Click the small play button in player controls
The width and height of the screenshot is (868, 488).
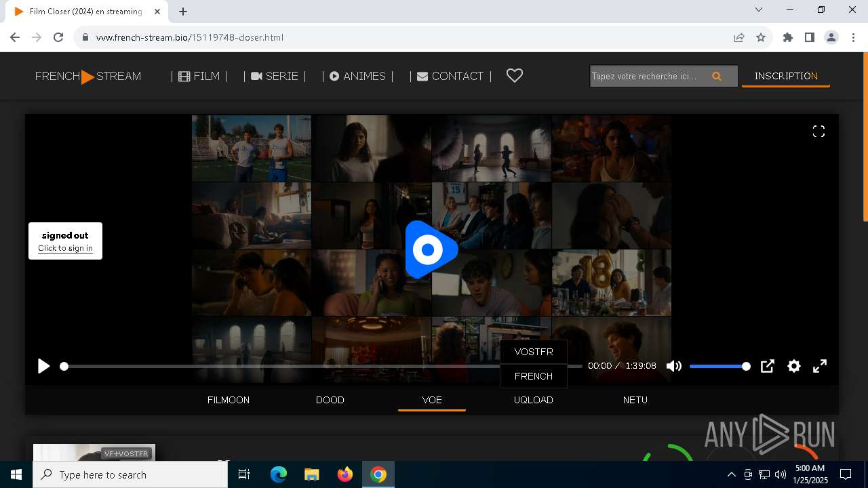click(44, 366)
